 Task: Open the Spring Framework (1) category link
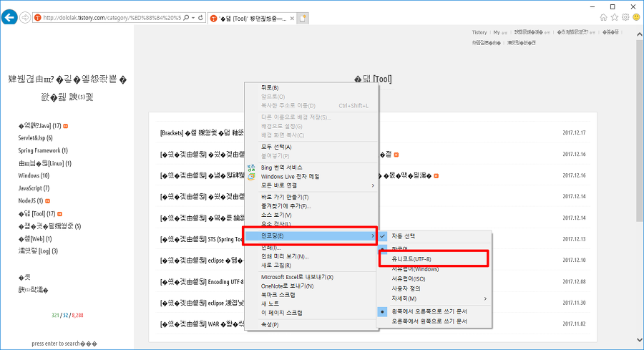click(43, 151)
